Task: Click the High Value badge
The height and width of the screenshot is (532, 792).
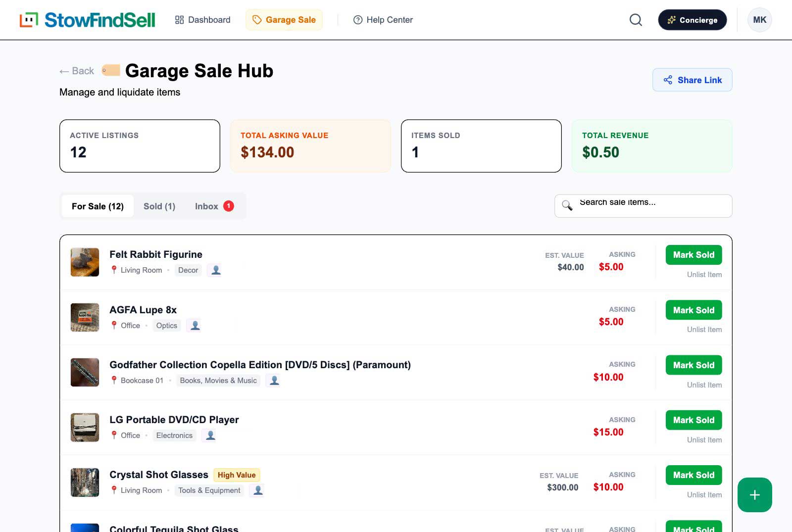Action: (x=237, y=475)
